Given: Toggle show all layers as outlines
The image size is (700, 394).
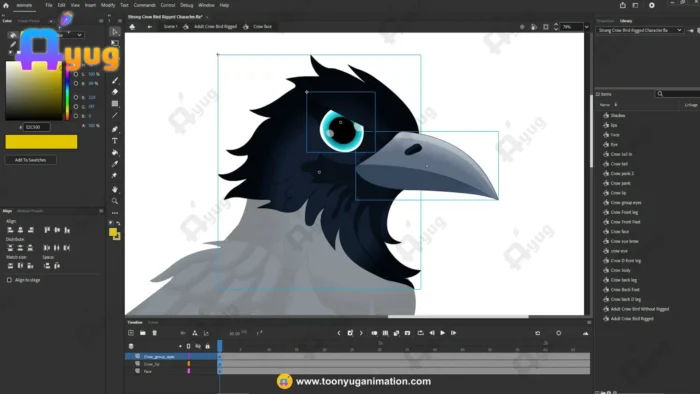Looking at the screenshot, I should 188,346.
